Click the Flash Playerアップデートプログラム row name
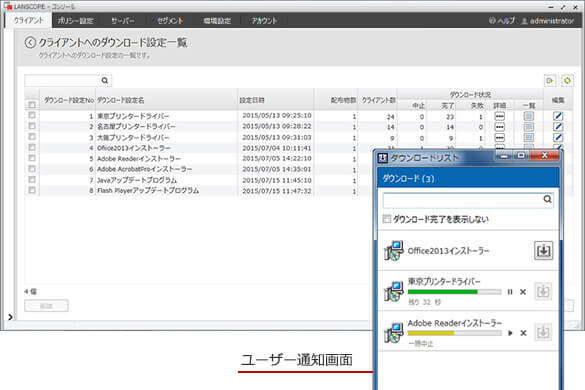 click(x=148, y=191)
